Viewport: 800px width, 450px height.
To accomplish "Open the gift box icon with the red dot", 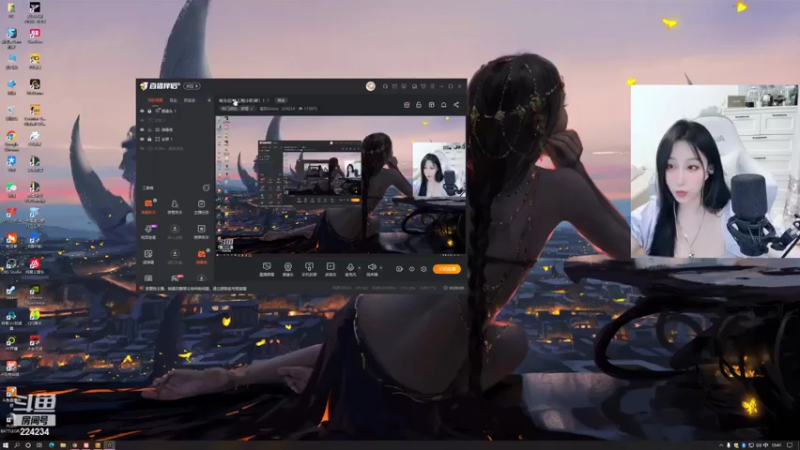I will [407, 105].
